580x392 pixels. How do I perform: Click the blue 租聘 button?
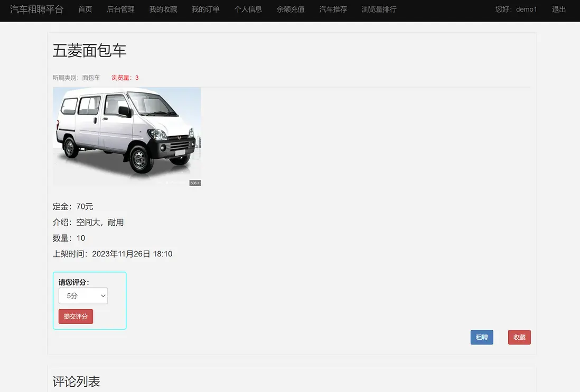[482, 337]
